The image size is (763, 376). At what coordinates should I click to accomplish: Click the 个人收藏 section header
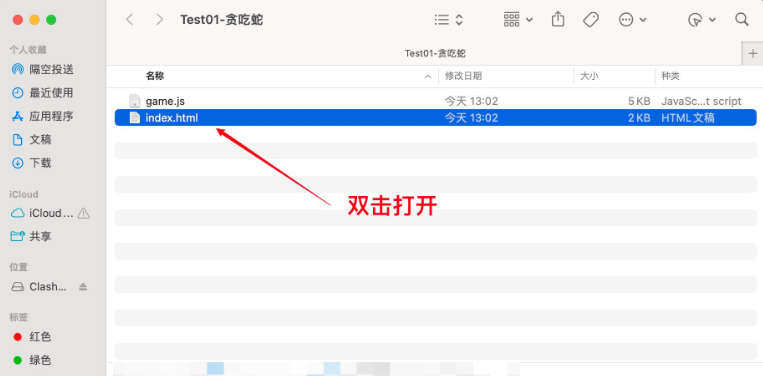(x=28, y=50)
